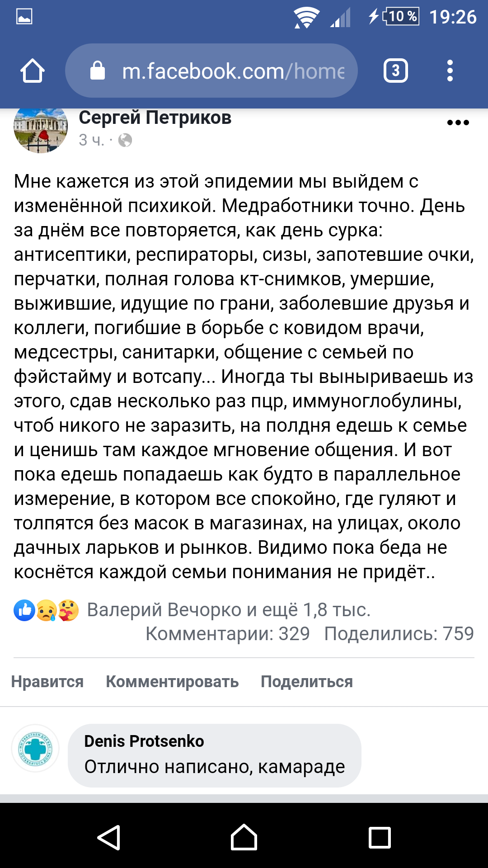
Task: Tap the browser home icon
Action: [x=33, y=71]
